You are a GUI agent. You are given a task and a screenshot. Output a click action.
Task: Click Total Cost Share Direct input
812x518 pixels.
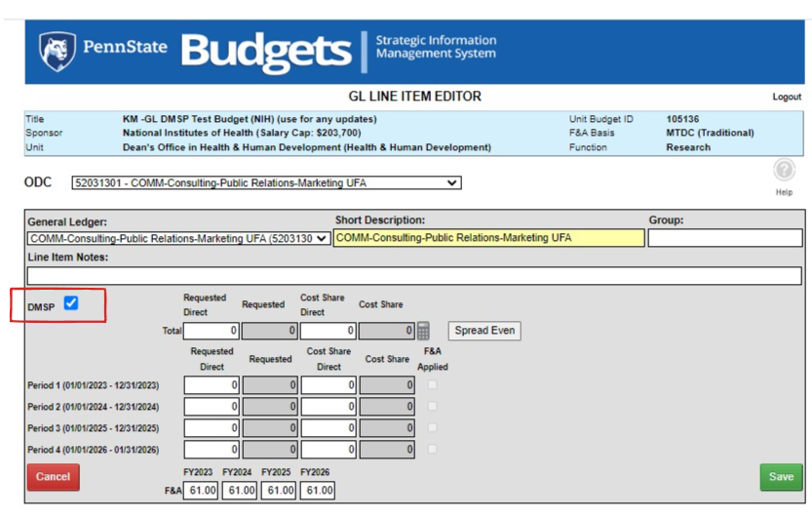pyautogui.click(x=328, y=331)
